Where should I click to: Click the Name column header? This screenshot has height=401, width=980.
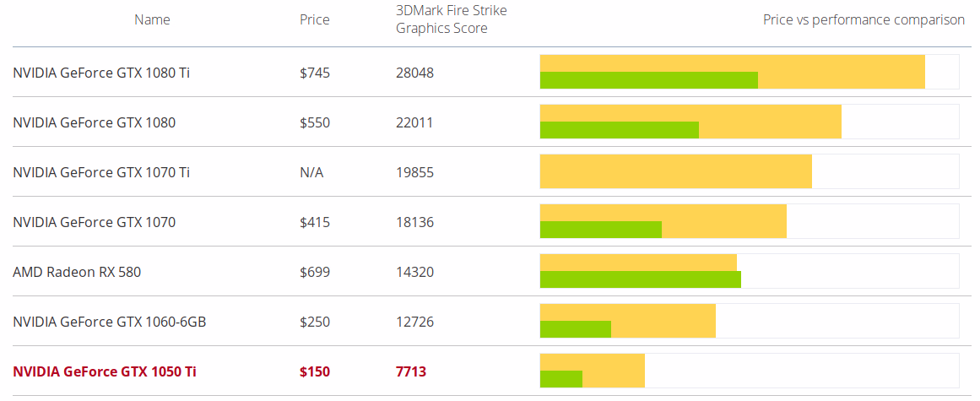(x=152, y=19)
